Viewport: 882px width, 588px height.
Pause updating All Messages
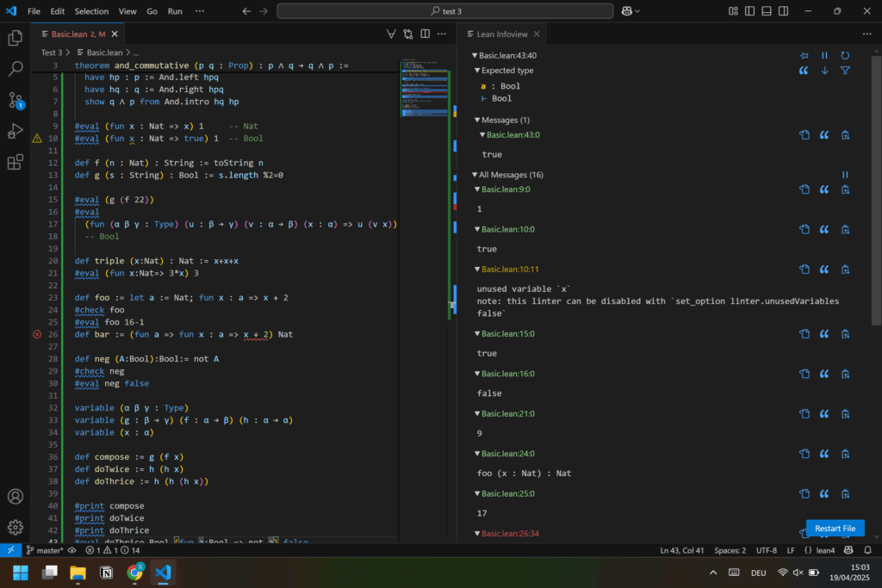(845, 175)
